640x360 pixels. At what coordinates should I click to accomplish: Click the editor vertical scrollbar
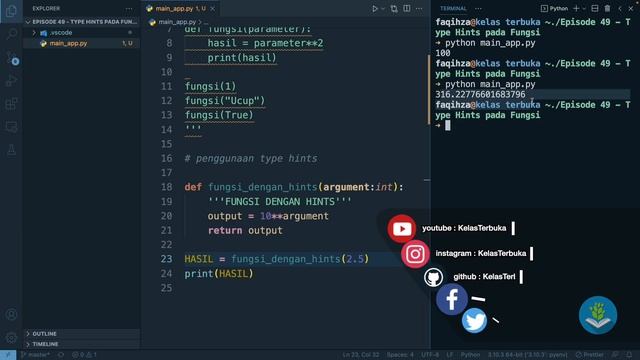coord(428,90)
